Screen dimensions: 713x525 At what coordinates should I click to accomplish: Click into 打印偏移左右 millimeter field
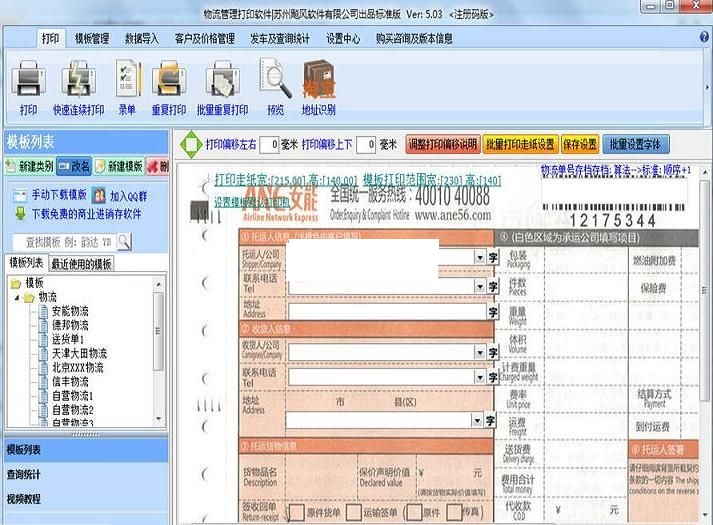coord(269,145)
